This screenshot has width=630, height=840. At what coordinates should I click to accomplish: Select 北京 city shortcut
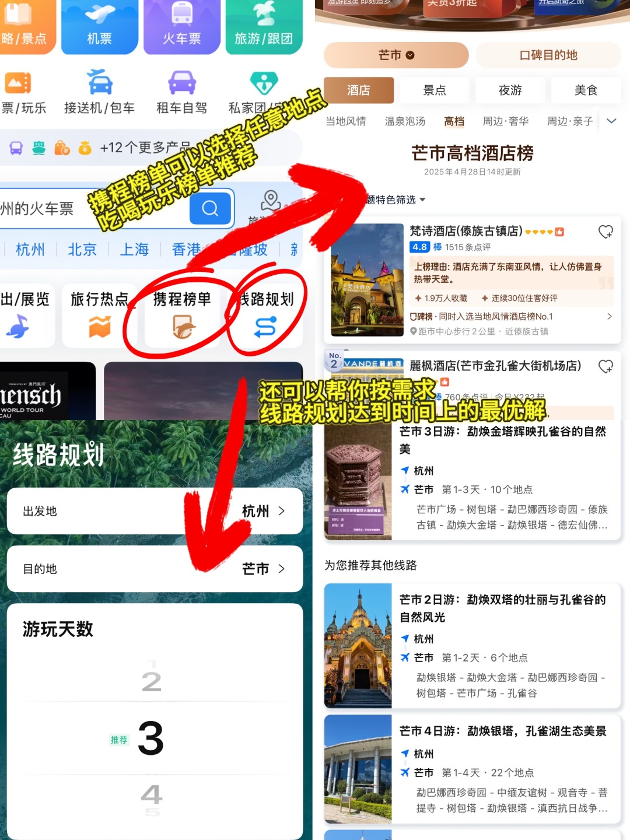click(82, 250)
